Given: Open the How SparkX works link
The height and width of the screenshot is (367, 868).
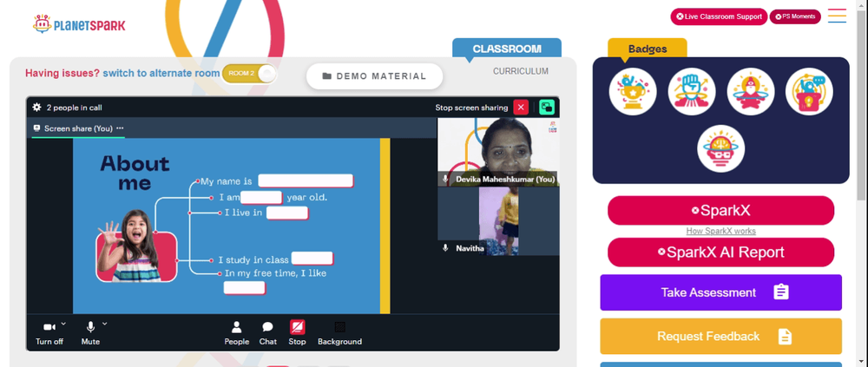Looking at the screenshot, I should [x=720, y=231].
